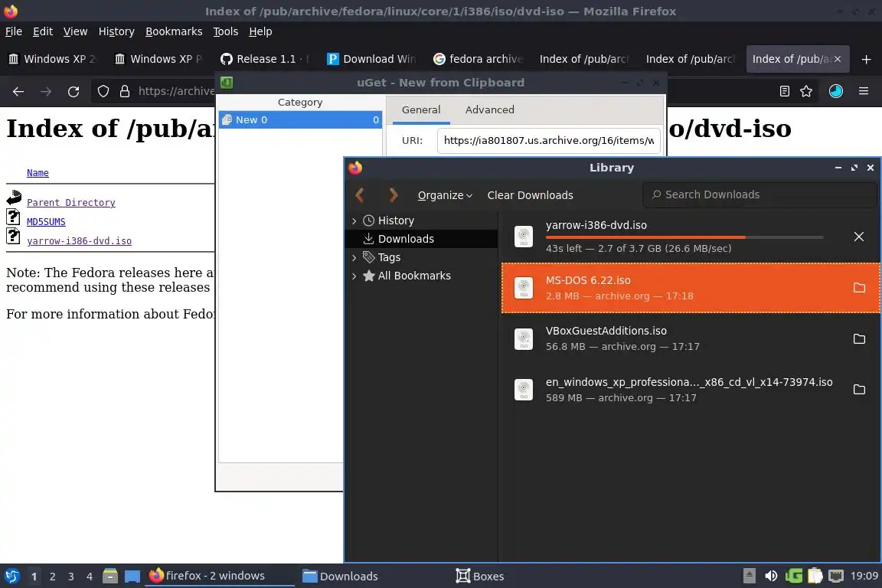
Task: Open the File menu
Action: [14, 31]
